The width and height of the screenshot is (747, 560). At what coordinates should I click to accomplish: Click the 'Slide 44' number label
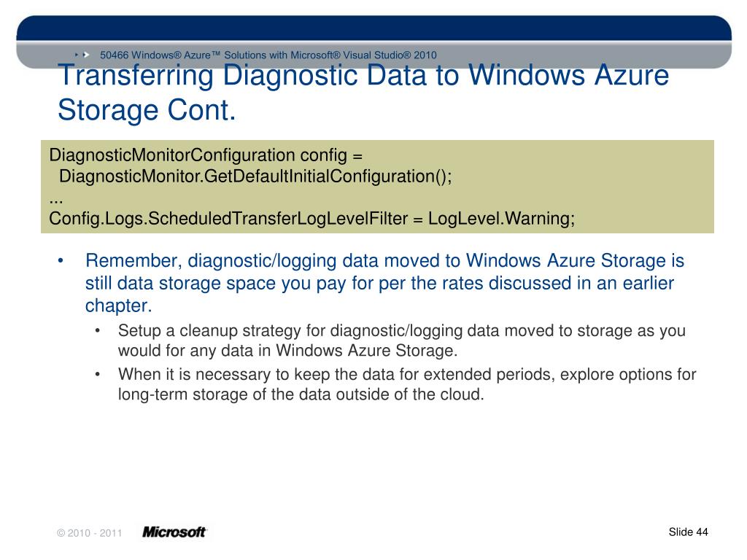(689, 532)
